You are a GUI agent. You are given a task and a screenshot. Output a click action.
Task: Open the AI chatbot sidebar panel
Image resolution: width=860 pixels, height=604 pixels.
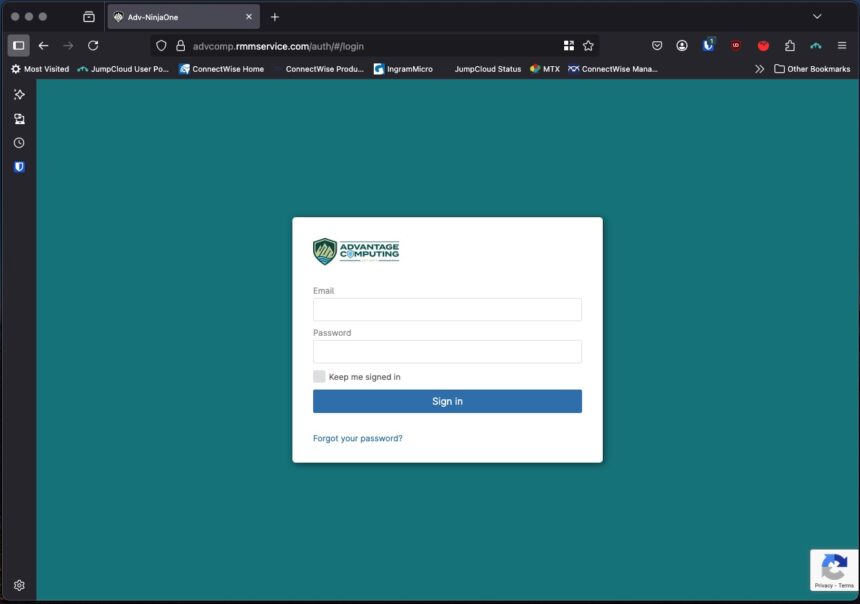tap(19, 94)
